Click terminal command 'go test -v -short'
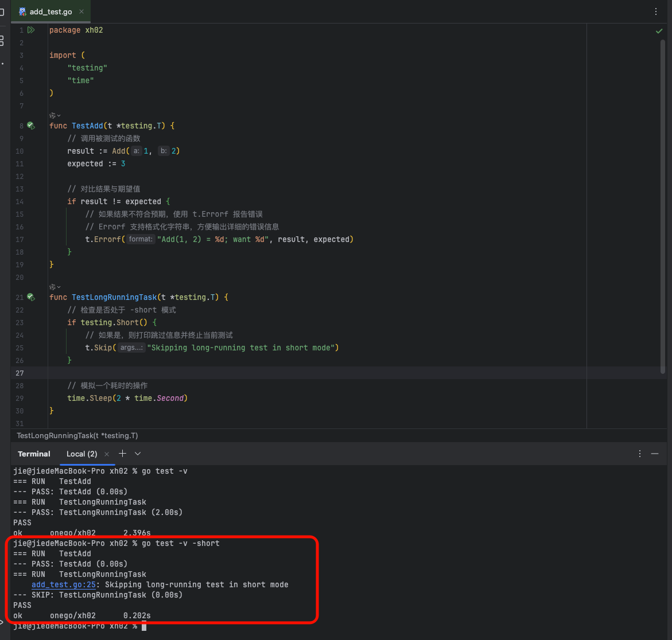This screenshot has height=640, width=672. (x=180, y=543)
